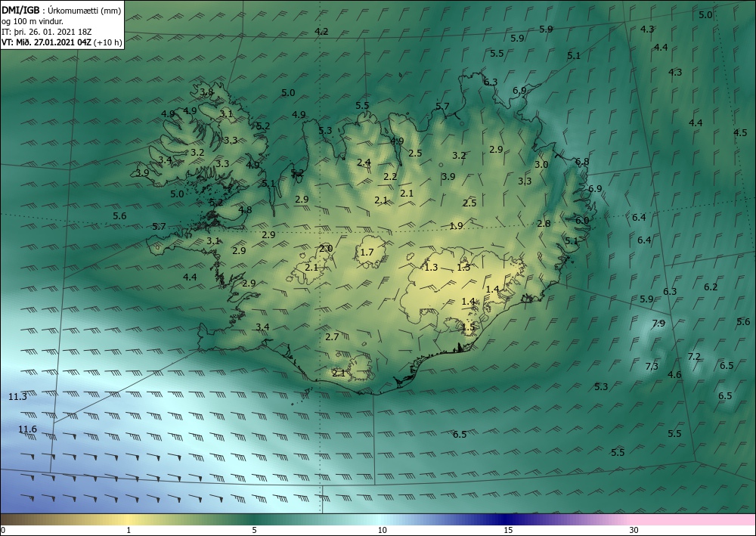756x536 pixels.
Task: Click the 2.4 value in north Iceland
Action: [364, 162]
